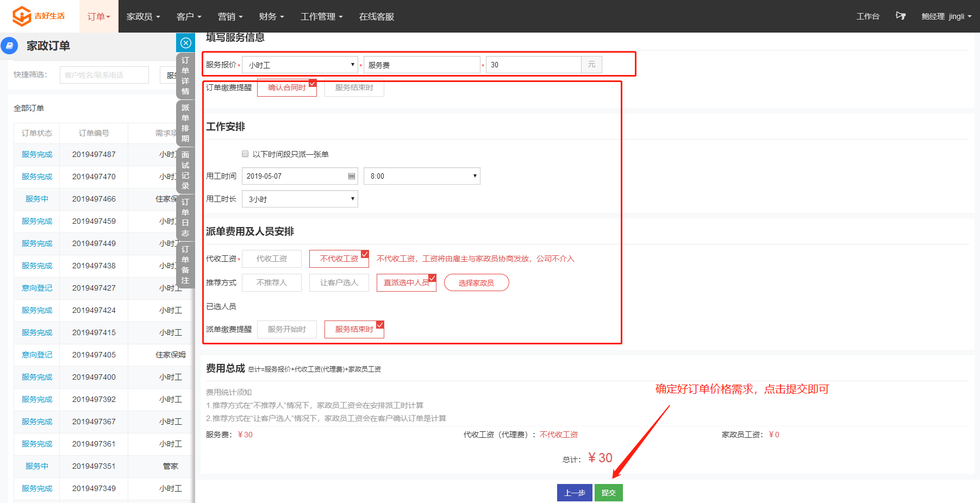Click the hand-pointer icon in top bar
Screen dimensions: 980x503
pyautogui.click(x=901, y=16)
